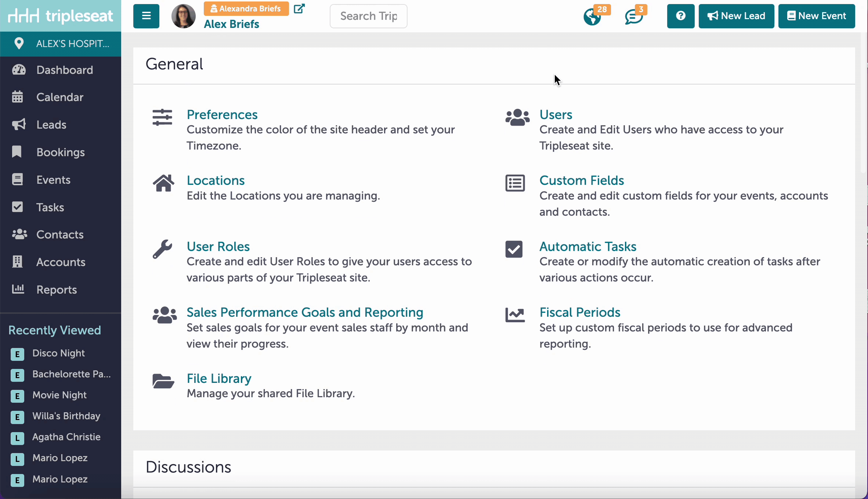
Task: Click the Search Tripleseat field
Action: 368,16
